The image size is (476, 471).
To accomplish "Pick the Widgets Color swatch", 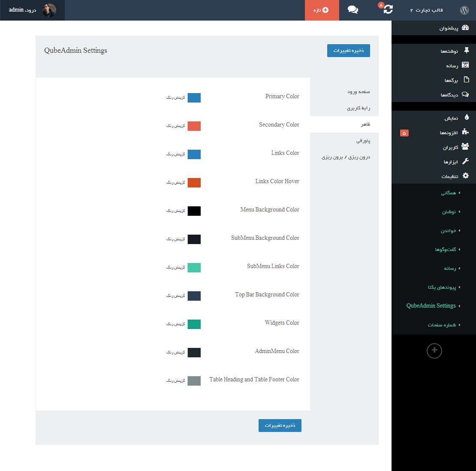I will point(194,324).
